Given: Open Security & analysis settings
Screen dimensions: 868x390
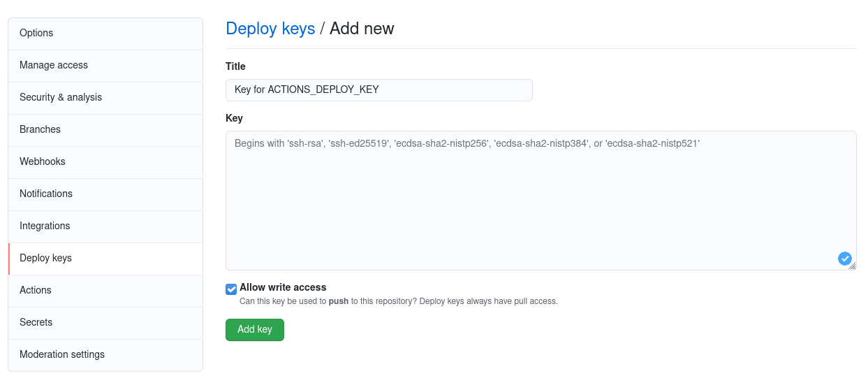Looking at the screenshot, I should click(x=105, y=98).
